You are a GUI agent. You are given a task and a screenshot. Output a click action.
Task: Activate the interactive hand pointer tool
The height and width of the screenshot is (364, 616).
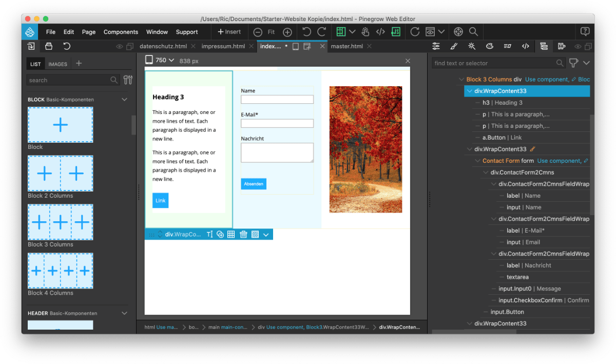pos(365,32)
